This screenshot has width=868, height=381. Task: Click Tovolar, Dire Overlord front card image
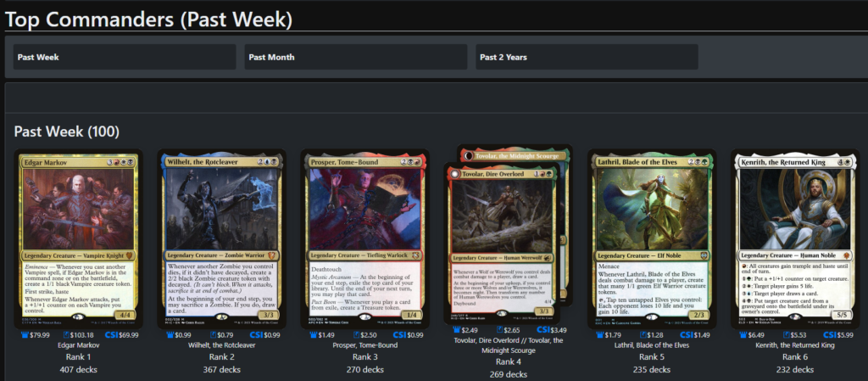point(502,244)
